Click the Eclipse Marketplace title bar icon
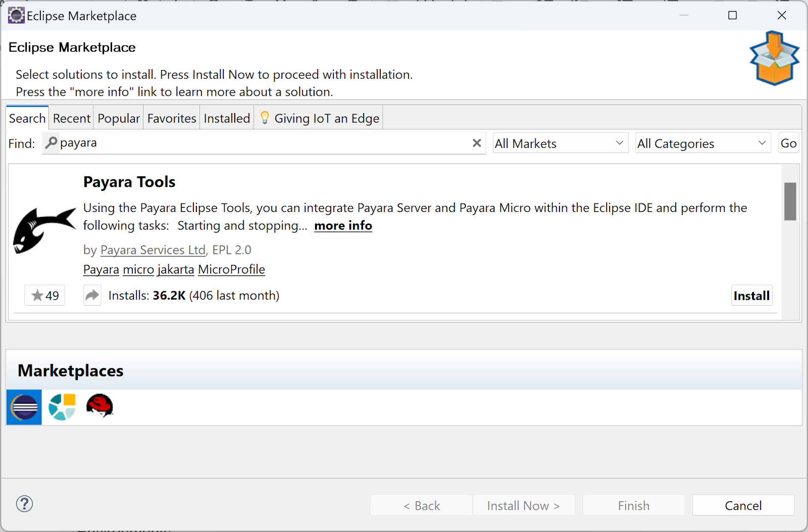Image resolution: width=808 pixels, height=532 pixels. click(16, 16)
